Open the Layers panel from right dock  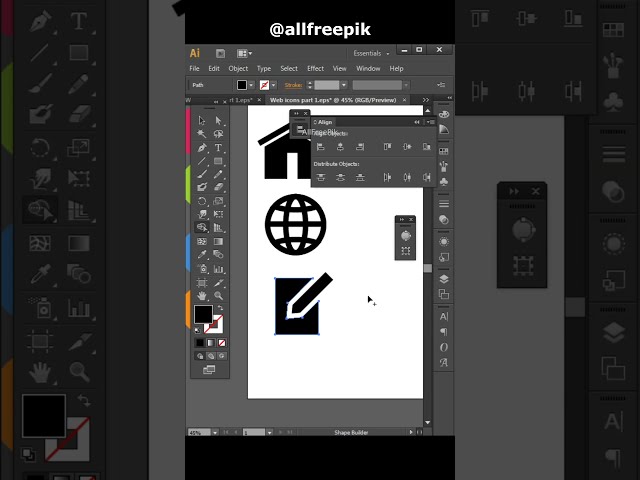point(444,279)
